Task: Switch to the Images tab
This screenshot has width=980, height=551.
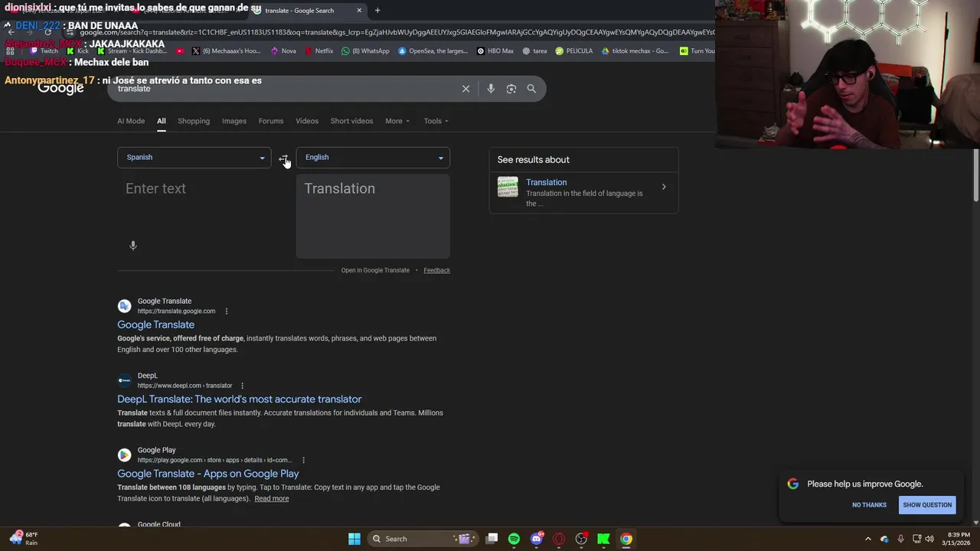Action: click(x=234, y=121)
